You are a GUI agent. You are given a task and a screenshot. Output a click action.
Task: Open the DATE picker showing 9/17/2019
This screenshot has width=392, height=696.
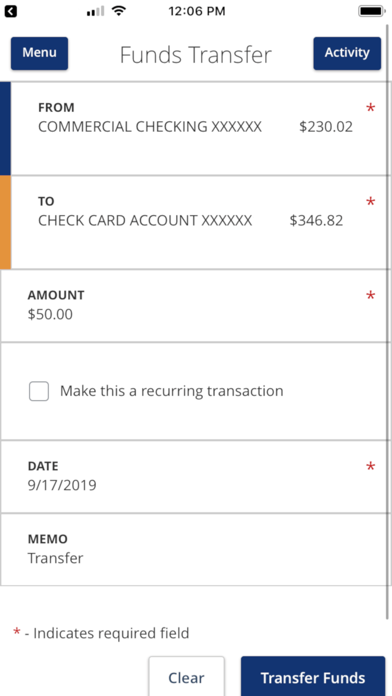195,477
